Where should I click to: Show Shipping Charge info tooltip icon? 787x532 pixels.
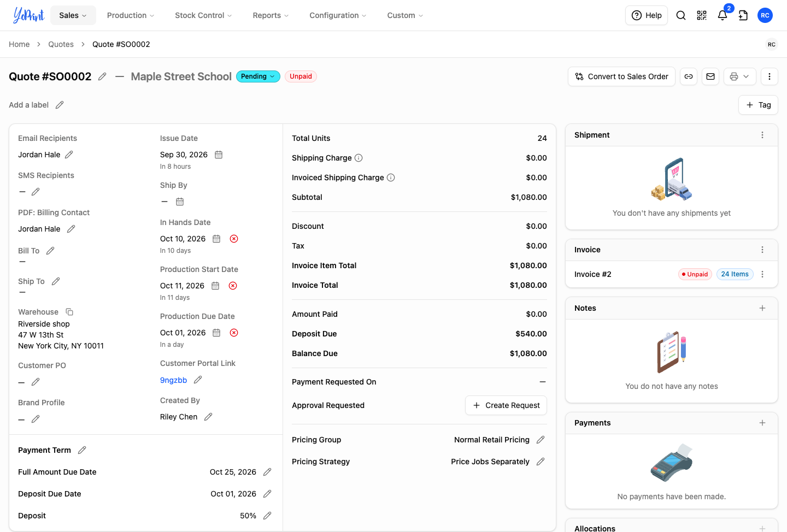[359, 158]
